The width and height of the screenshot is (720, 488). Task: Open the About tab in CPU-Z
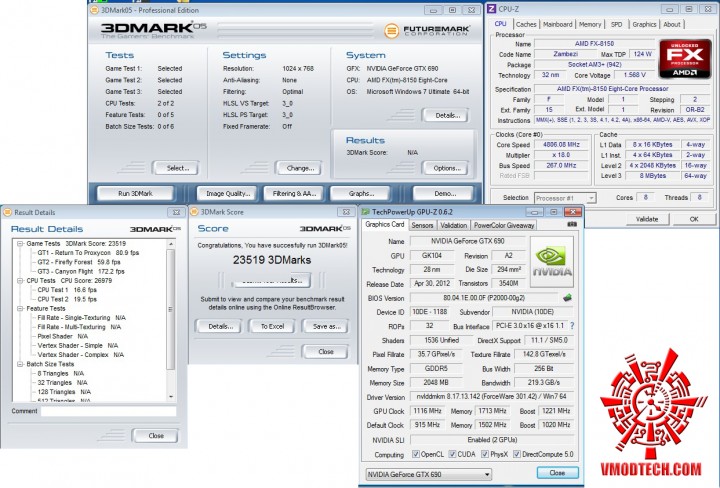(672, 24)
